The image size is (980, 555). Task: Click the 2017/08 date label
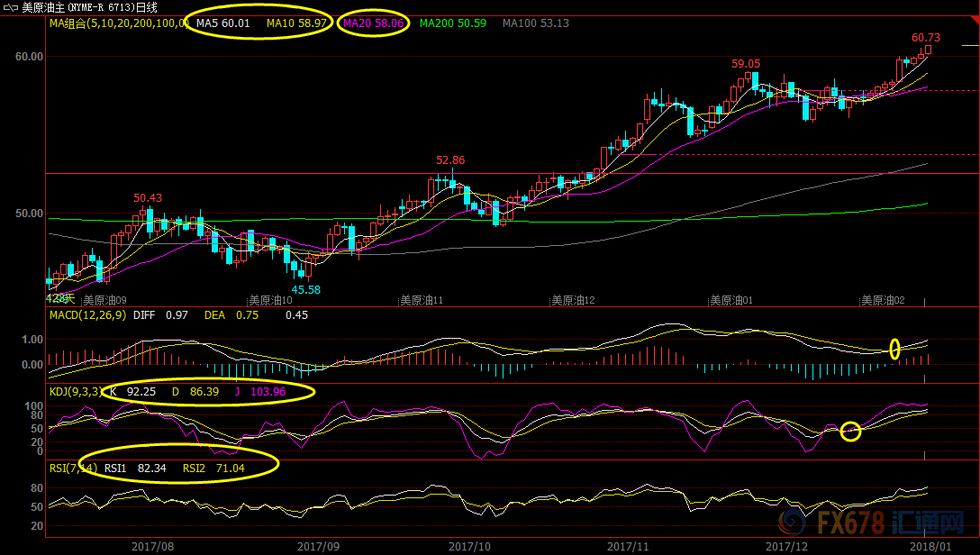152,547
